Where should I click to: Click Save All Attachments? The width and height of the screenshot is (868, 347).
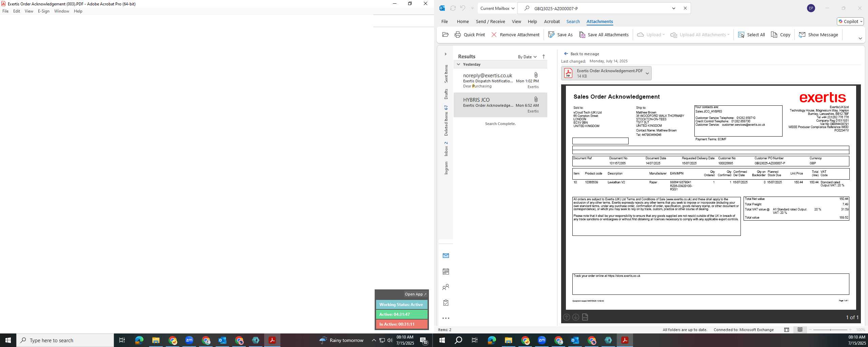(604, 35)
